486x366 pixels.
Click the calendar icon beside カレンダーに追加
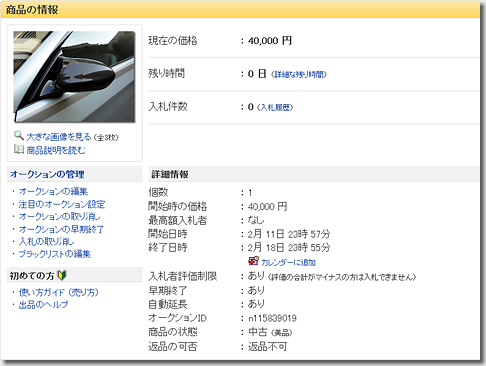(253, 261)
